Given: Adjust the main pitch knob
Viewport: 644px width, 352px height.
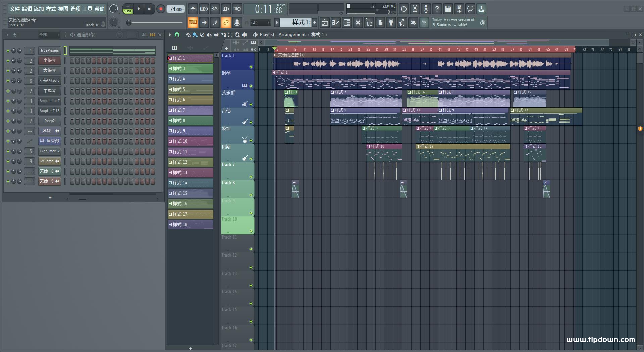Looking at the screenshot, I should 114,22.
